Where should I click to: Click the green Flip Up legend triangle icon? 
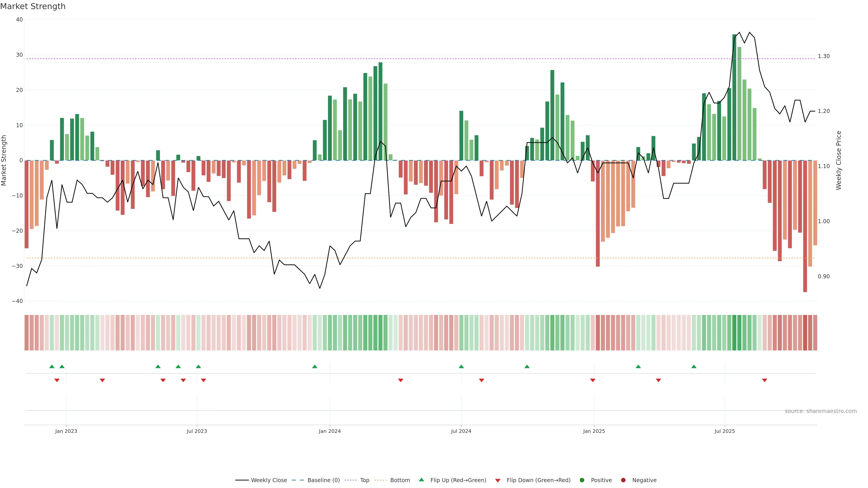point(421,480)
